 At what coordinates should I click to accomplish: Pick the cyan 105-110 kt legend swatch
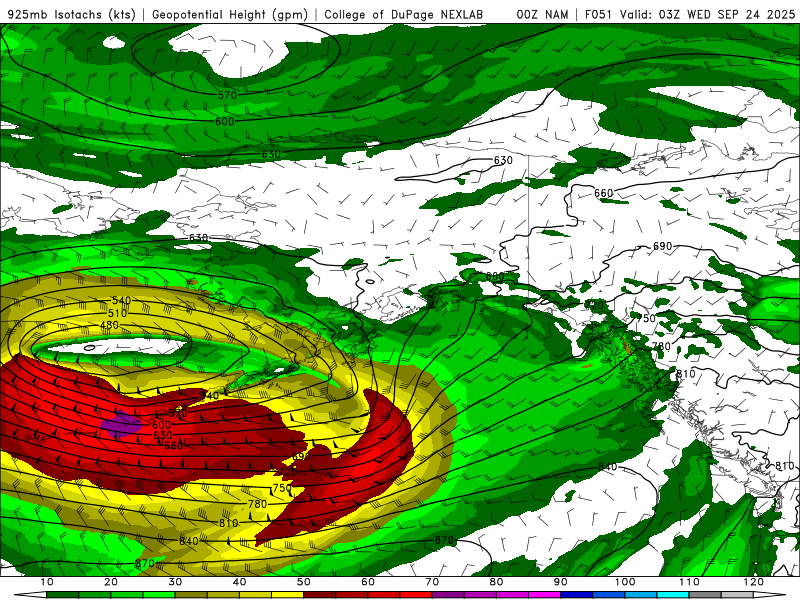tap(673, 595)
